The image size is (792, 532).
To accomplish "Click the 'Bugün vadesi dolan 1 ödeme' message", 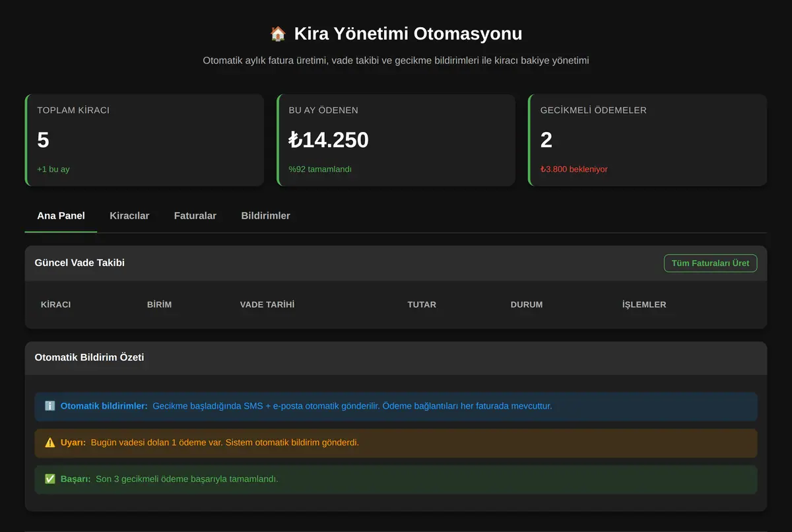I will point(225,442).
